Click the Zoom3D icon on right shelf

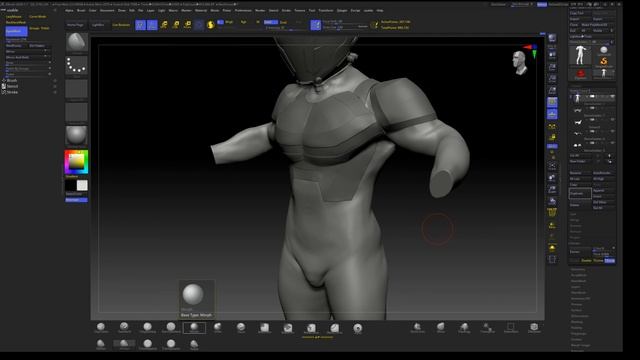pyautogui.click(x=552, y=189)
